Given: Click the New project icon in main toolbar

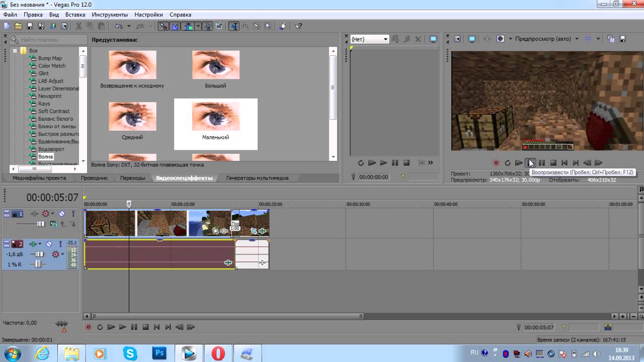Looking at the screenshot, I should (7, 26).
